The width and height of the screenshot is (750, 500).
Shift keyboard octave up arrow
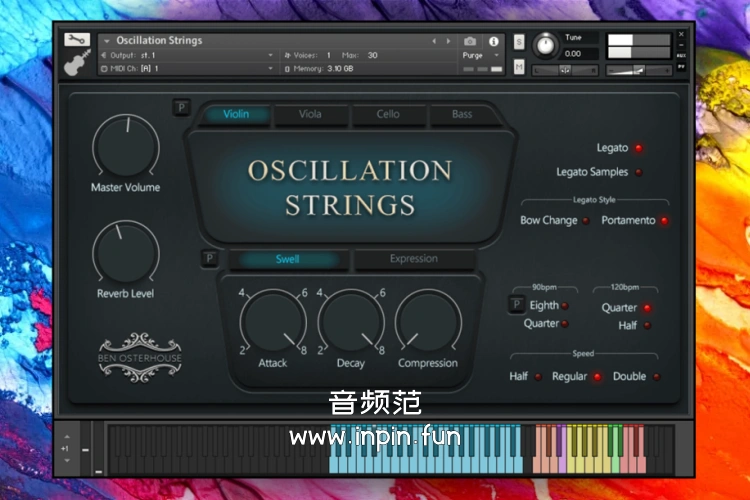tap(66, 437)
